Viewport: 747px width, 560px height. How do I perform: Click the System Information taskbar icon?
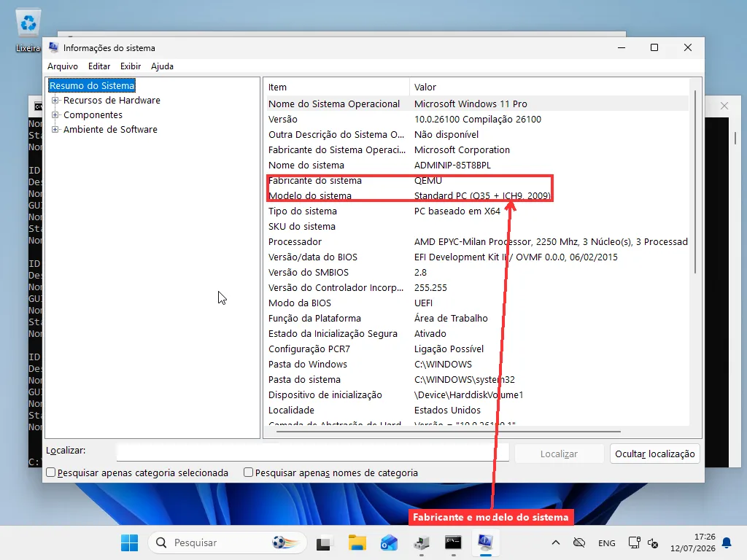(485, 542)
